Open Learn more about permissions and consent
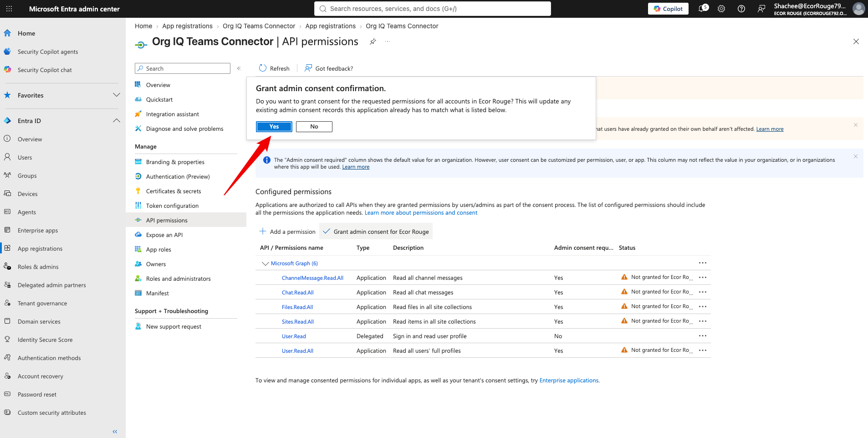868x438 pixels. [421, 213]
